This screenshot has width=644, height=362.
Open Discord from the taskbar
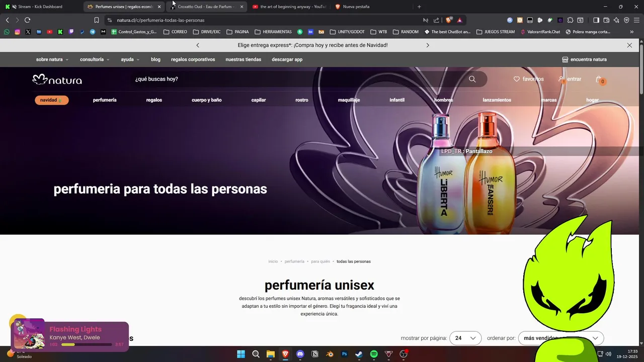300,354
